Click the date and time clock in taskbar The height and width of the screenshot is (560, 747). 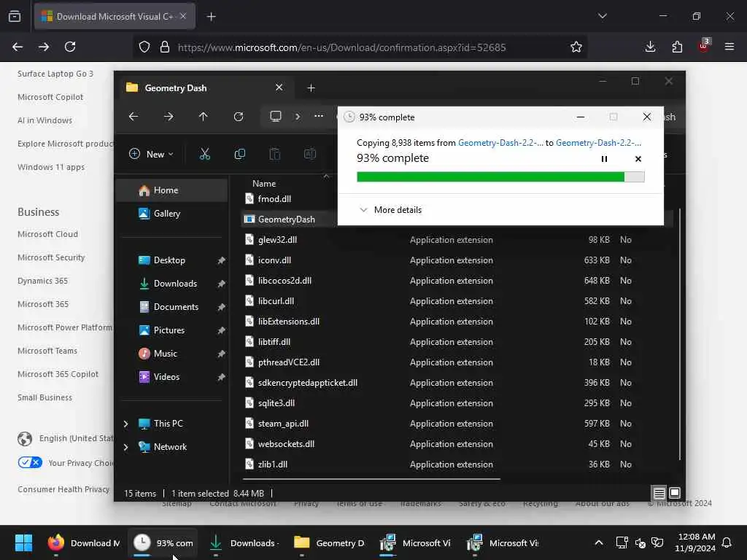point(694,542)
